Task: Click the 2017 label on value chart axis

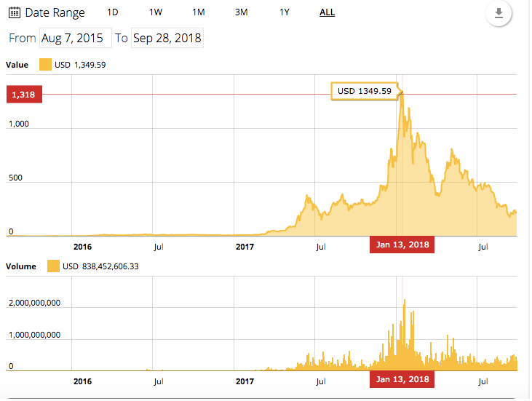Action: click(x=245, y=247)
